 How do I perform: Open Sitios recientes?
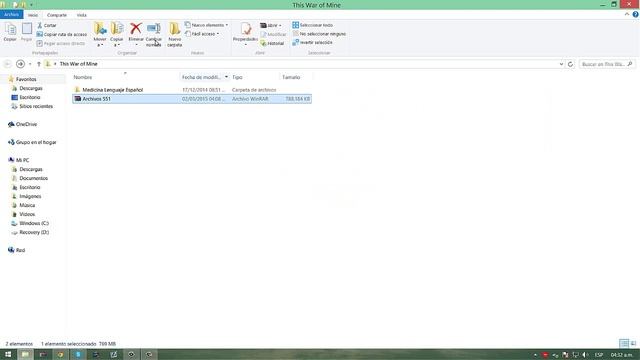[x=36, y=106]
